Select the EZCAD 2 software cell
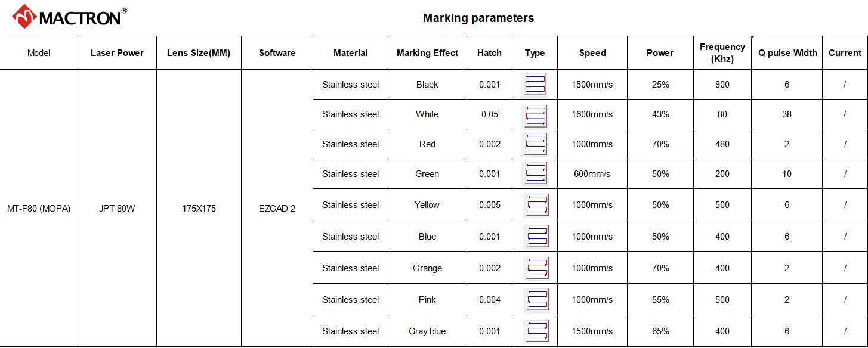 tap(277, 209)
